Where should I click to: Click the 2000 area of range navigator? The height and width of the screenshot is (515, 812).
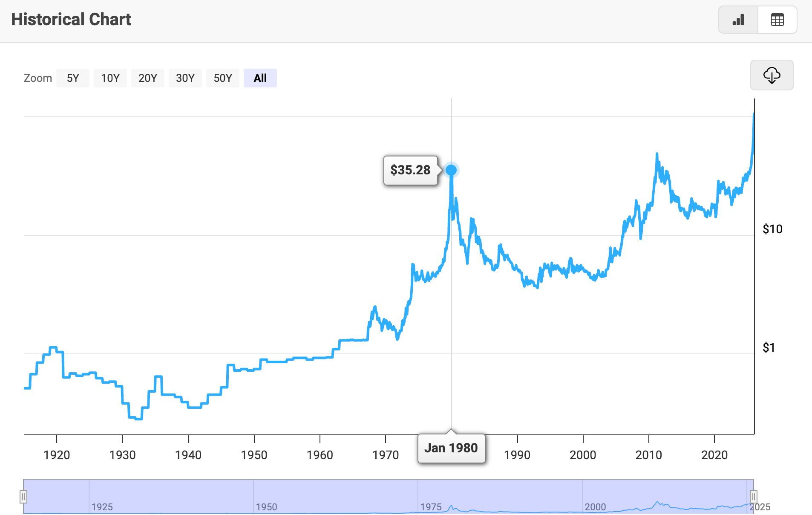(x=596, y=507)
